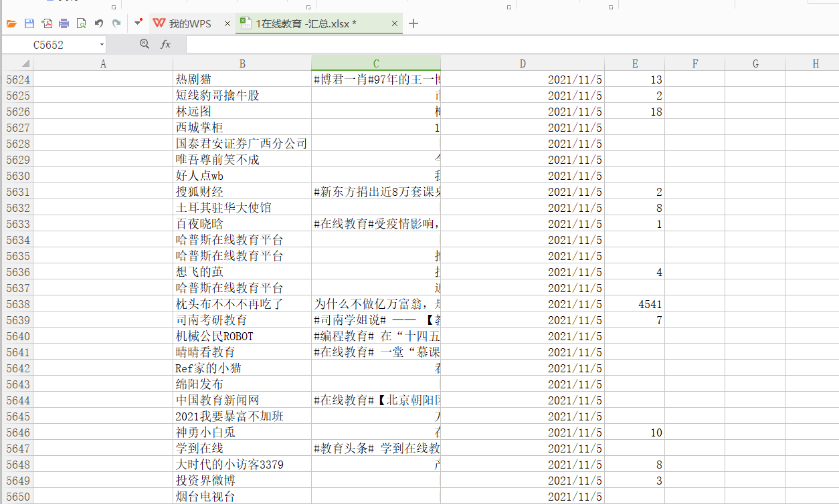Select column A header

(103, 64)
